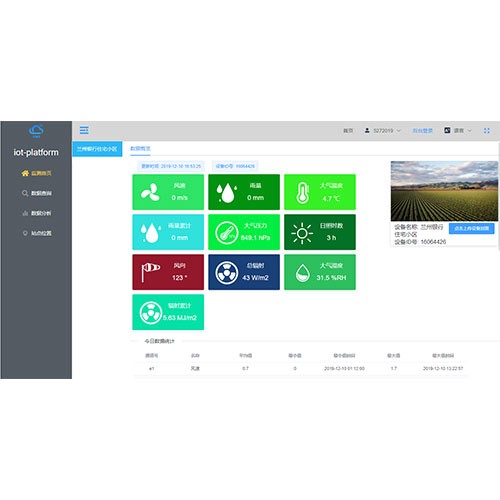500x500 pixels.
Task: Select the 849.1 hPa pressure tile
Action: (x=244, y=232)
